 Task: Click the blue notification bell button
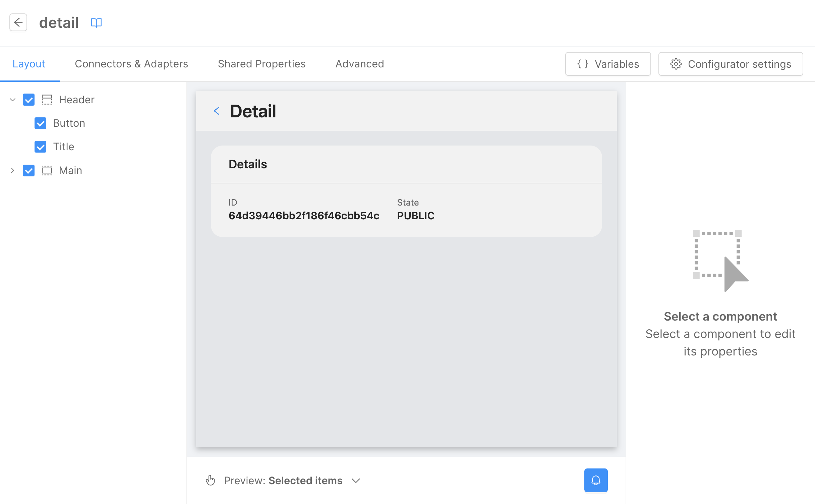[595, 480]
